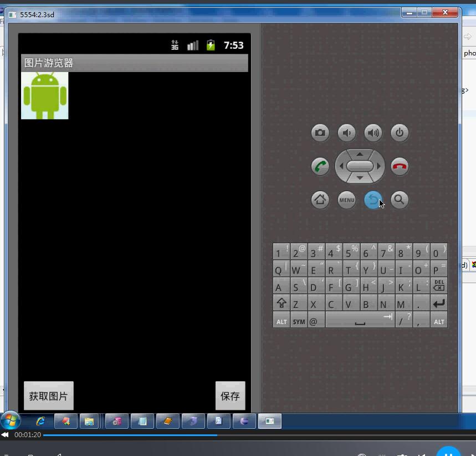Image resolution: width=476 pixels, height=456 pixels.
Task: Lower volume with the emulator volume down button
Action: (x=347, y=132)
